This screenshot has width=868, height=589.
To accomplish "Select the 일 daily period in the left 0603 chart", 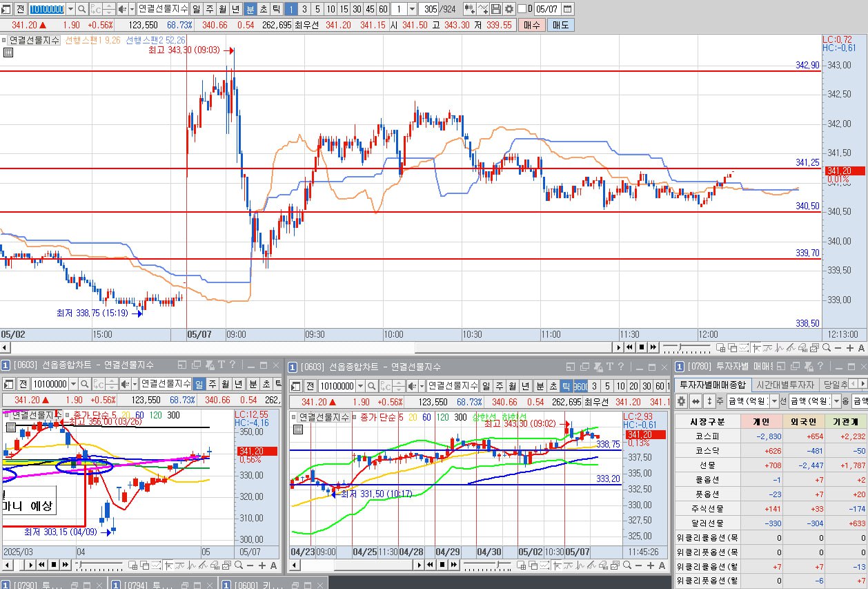I will 199,384.
